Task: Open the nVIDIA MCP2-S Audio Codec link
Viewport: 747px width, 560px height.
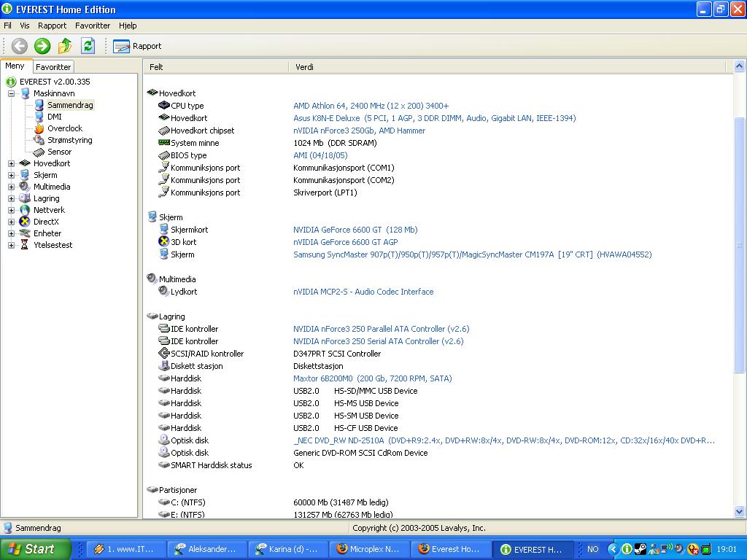Action: pyautogui.click(x=363, y=292)
